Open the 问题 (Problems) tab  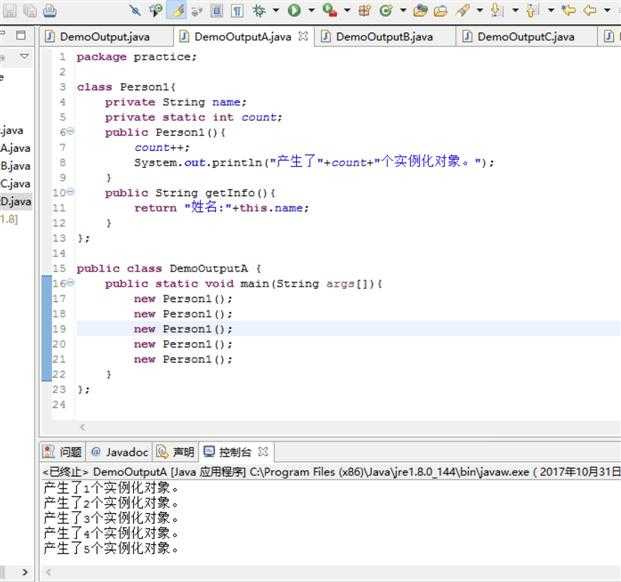click(63, 452)
